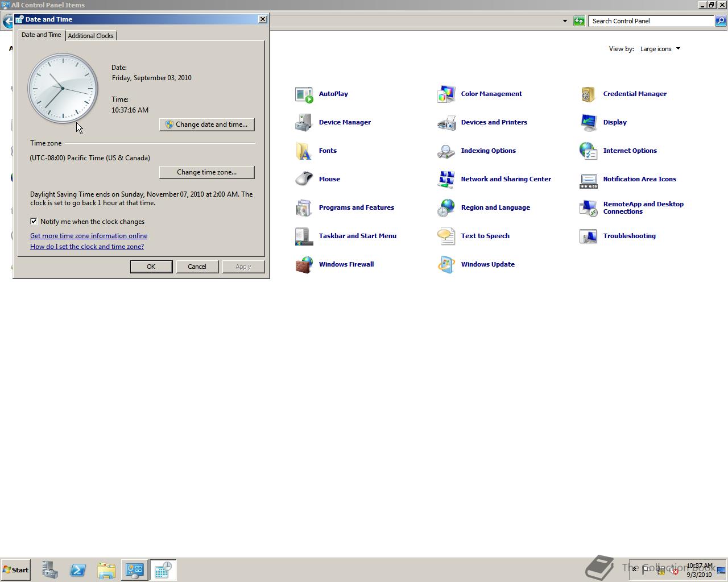Open Get more time zone information online
728x582 pixels.
click(x=89, y=236)
